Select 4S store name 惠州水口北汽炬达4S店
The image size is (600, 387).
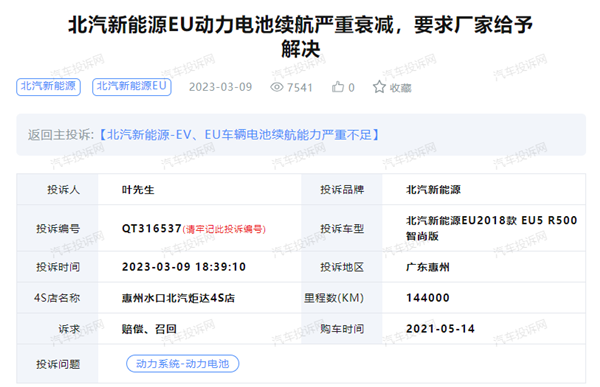pyautogui.click(x=178, y=298)
